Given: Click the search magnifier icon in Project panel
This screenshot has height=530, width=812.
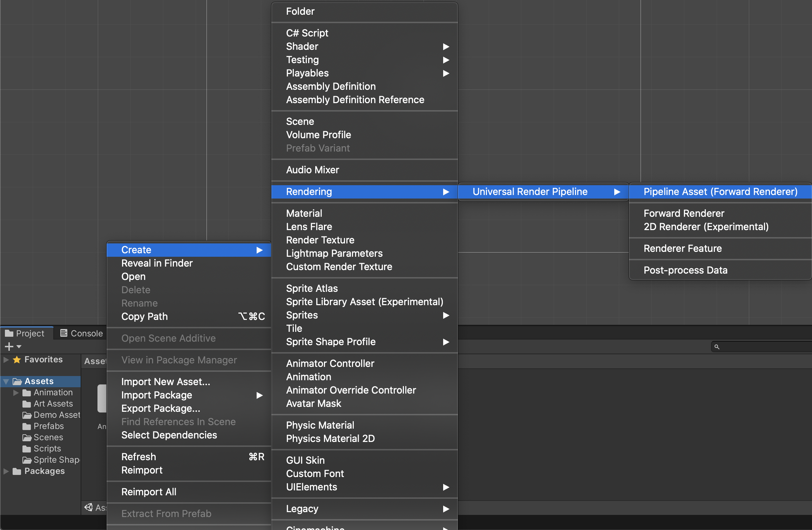Looking at the screenshot, I should [x=717, y=347].
